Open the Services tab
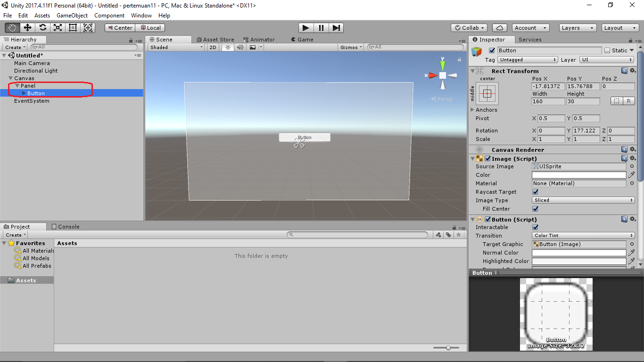Image resolution: width=644 pixels, height=362 pixels. pyautogui.click(x=530, y=40)
